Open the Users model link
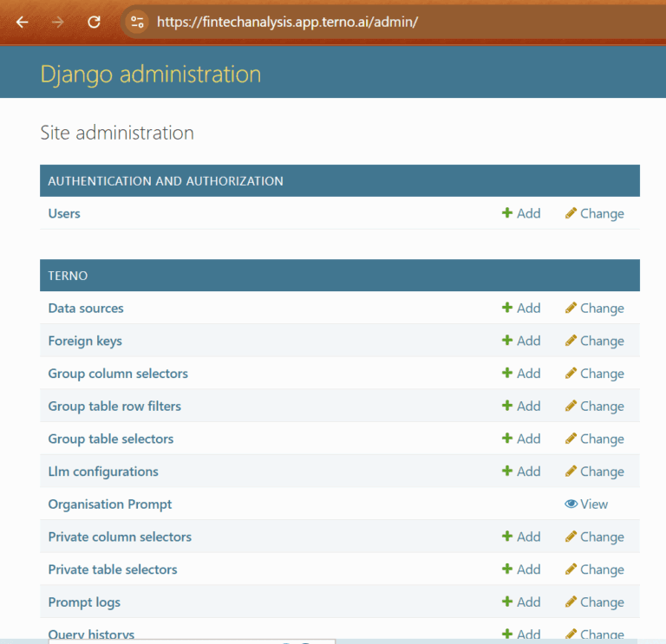 click(64, 213)
